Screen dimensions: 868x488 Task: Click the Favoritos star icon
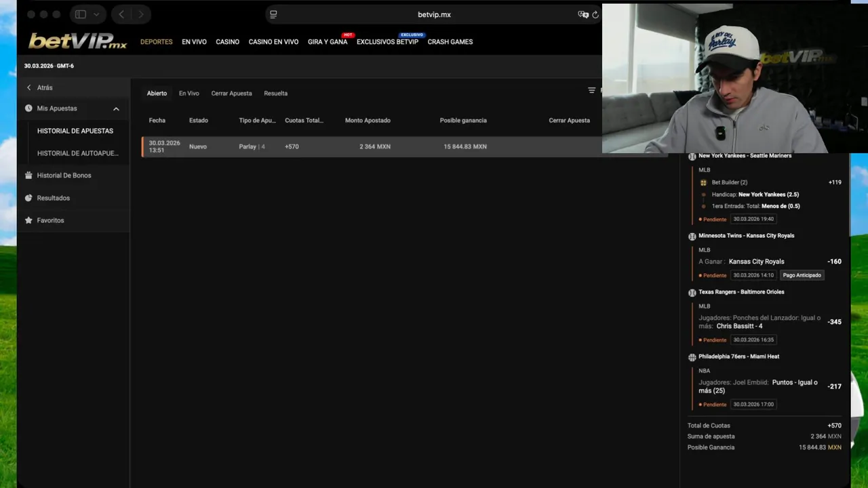28,220
